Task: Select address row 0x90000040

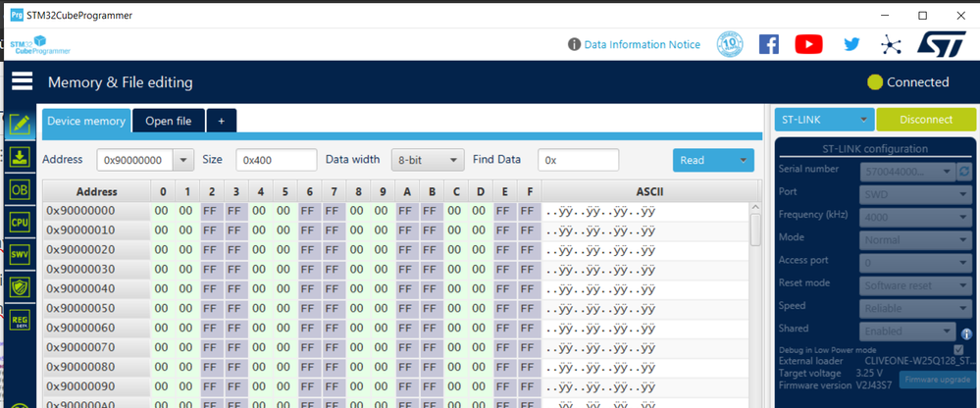Action: pyautogui.click(x=96, y=289)
